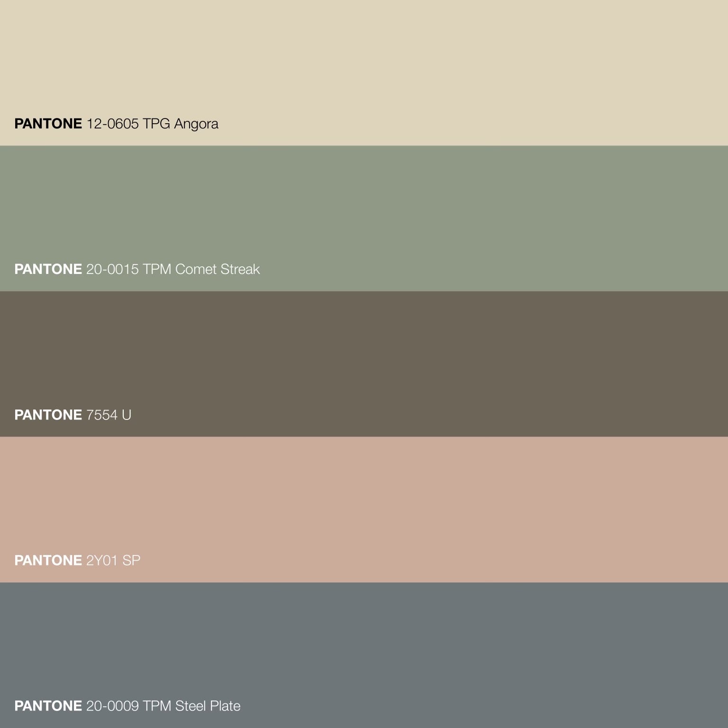The image size is (728, 728).
Task: Click bold PANTONE word on the pink band
Action: pos(48,561)
